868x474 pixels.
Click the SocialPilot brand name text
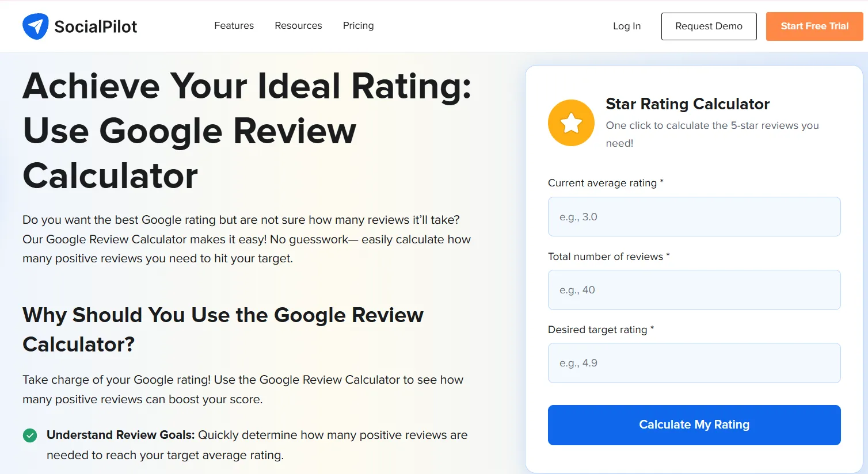[x=95, y=26]
